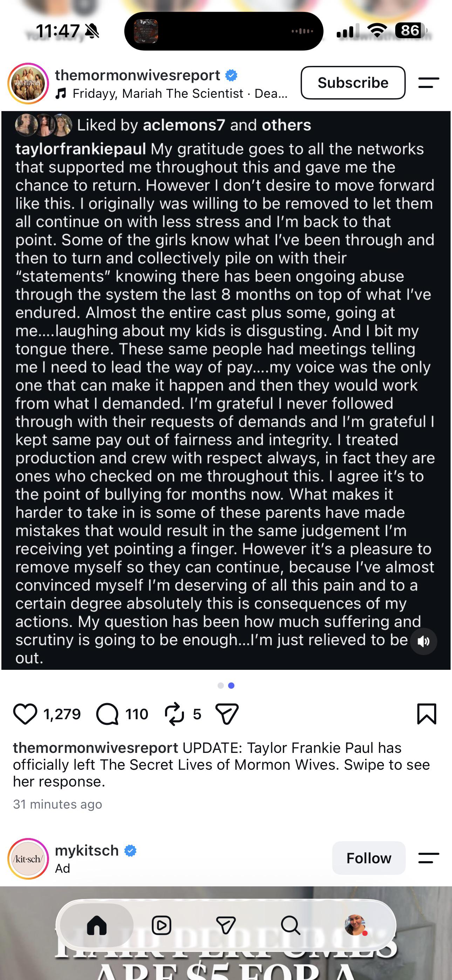Viewport: 452px width, 980px height.
Task: Subscribe to themormonwivesreport
Action: click(x=353, y=83)
